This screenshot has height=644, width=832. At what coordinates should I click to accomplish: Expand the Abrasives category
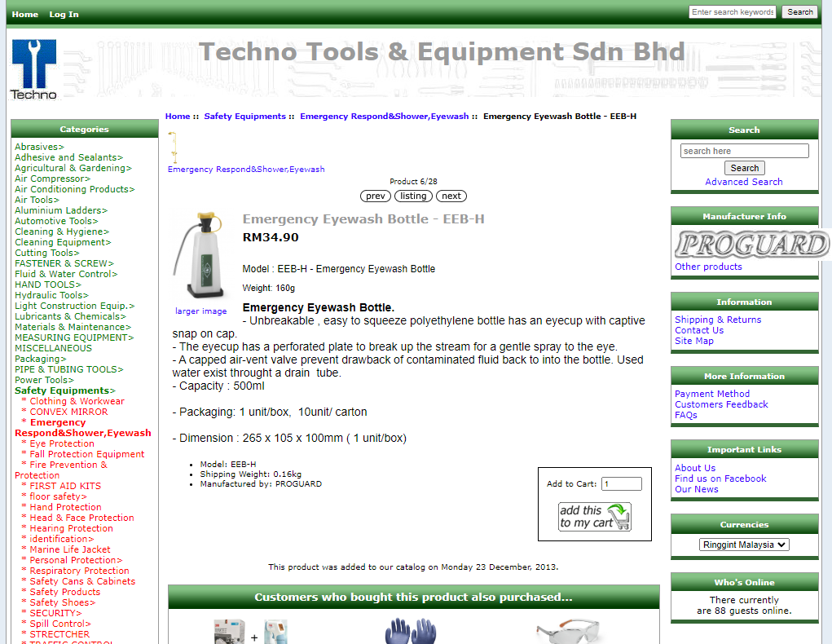tap(39, 147)
